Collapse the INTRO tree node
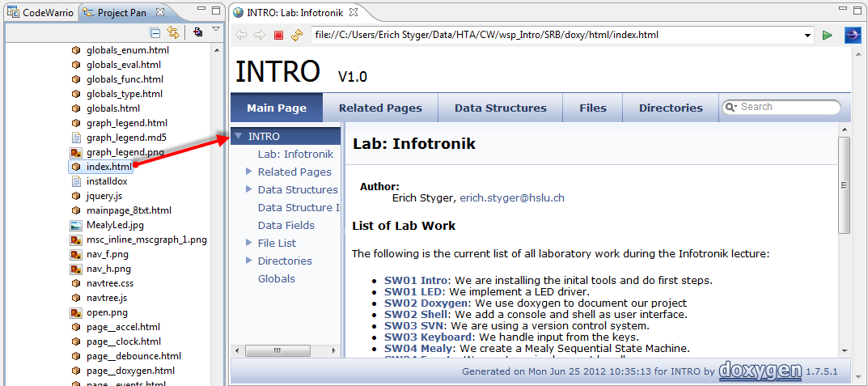This screenshot has width=868, height=386. pyautogui.click(x=239, y=136)
